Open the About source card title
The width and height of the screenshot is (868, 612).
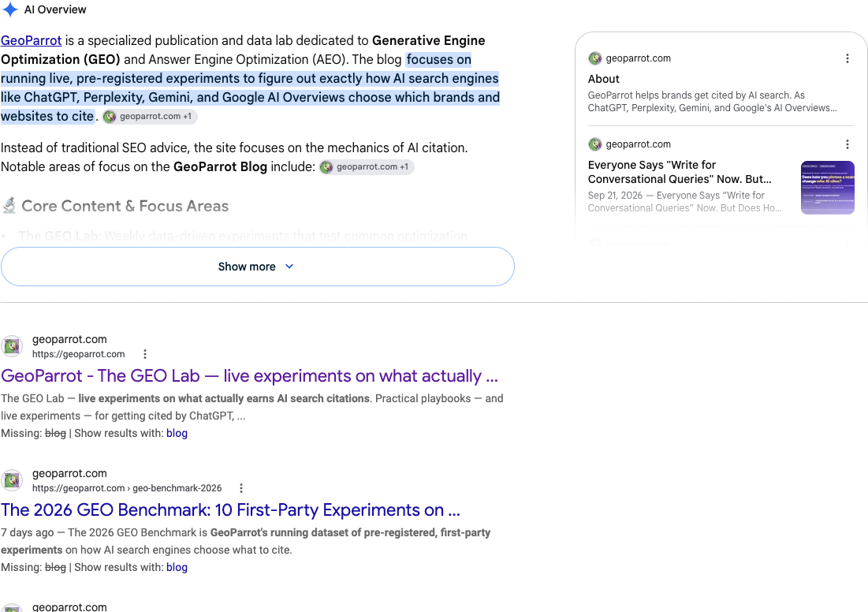(x=603, y=79)
